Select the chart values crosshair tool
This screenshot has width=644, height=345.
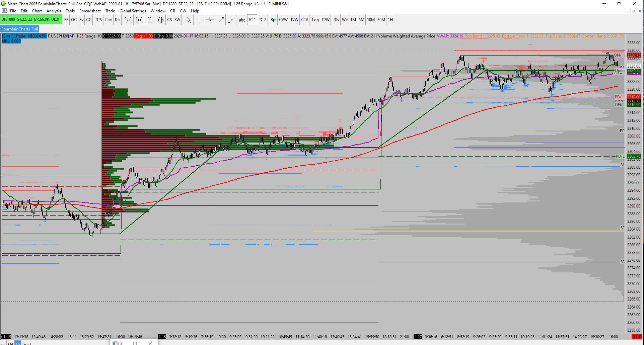199,20
